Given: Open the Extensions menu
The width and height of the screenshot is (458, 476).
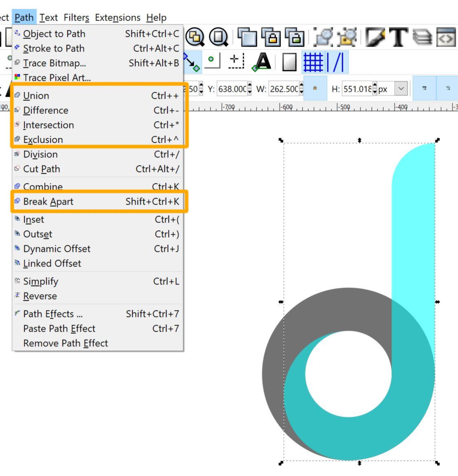Looking at the screenshot, I should 117,17.
